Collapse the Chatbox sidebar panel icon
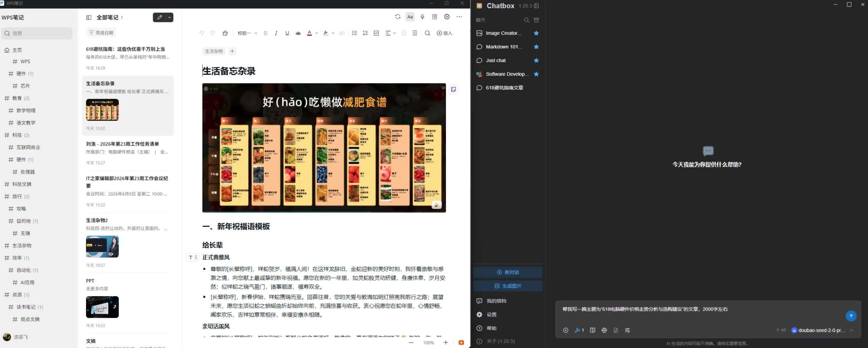Image resolution: width=868 pixels, height=348 pixels. pyautogui.click(x=536, y=6)
